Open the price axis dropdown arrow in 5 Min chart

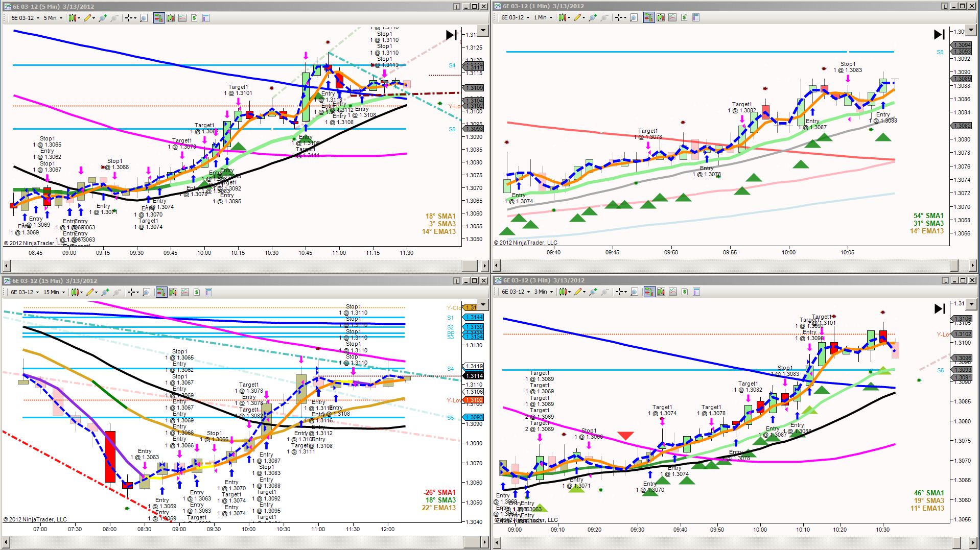point(483,31)
